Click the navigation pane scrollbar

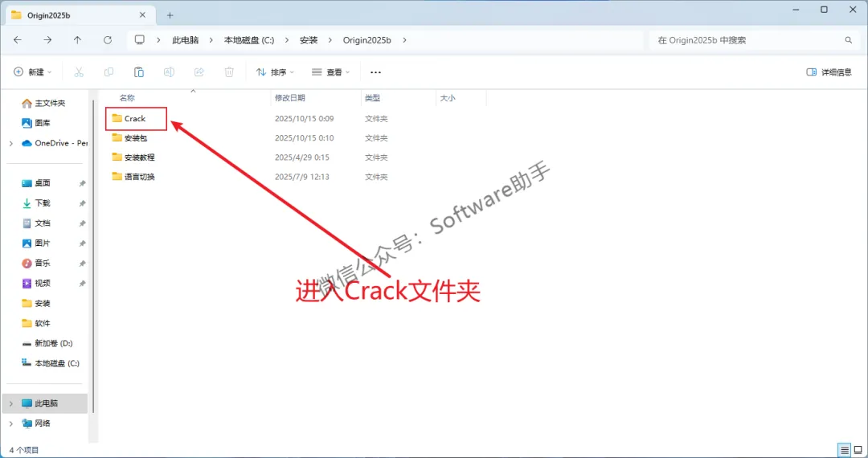(x=93, y=255)
